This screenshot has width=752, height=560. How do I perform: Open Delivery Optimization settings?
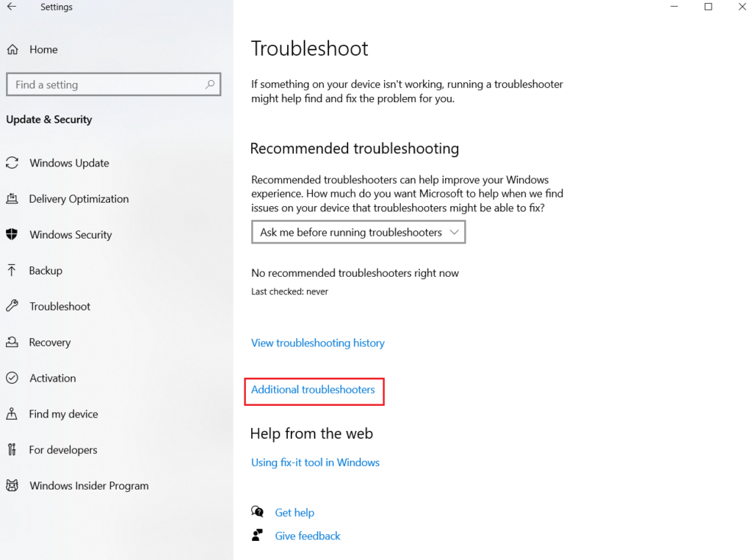pyautogui.click(x=12, y=199)
